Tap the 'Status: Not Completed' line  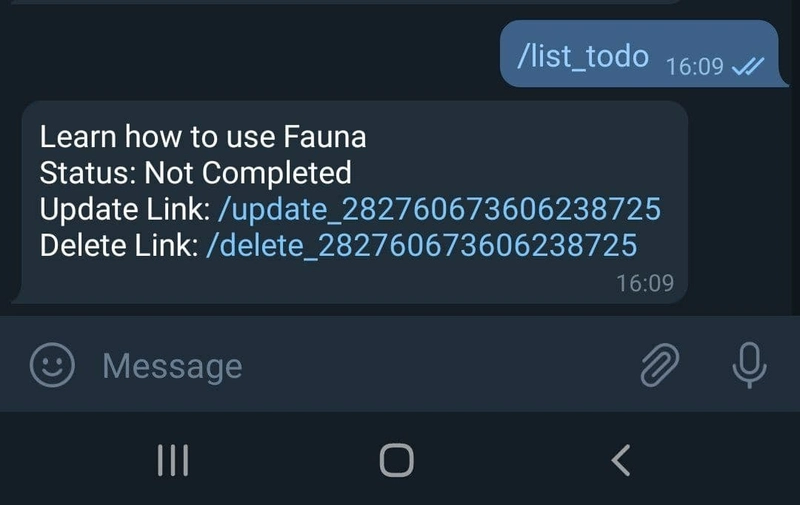click(195, 173)
